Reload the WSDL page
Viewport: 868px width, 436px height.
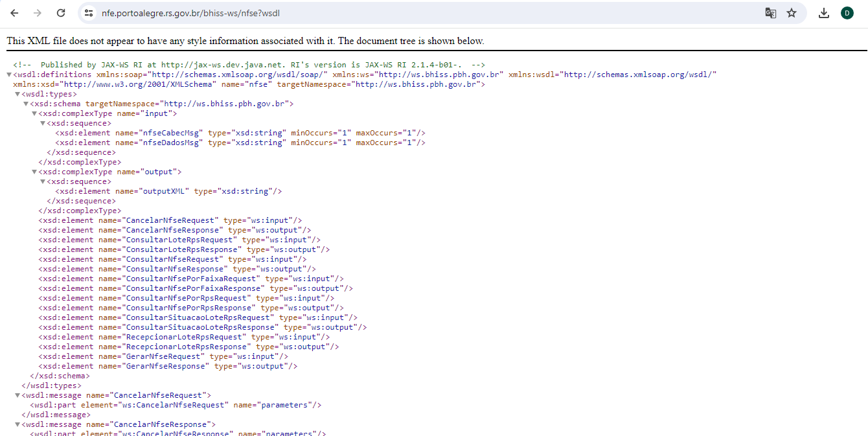pyautogui.click(x=61, y=13)
